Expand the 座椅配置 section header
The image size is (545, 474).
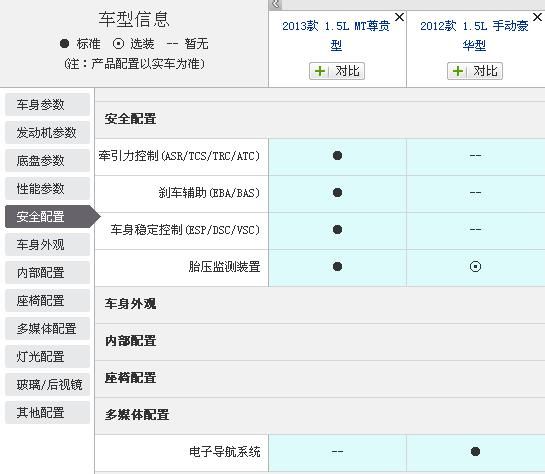pyautogui.click(x=320, y=378)
